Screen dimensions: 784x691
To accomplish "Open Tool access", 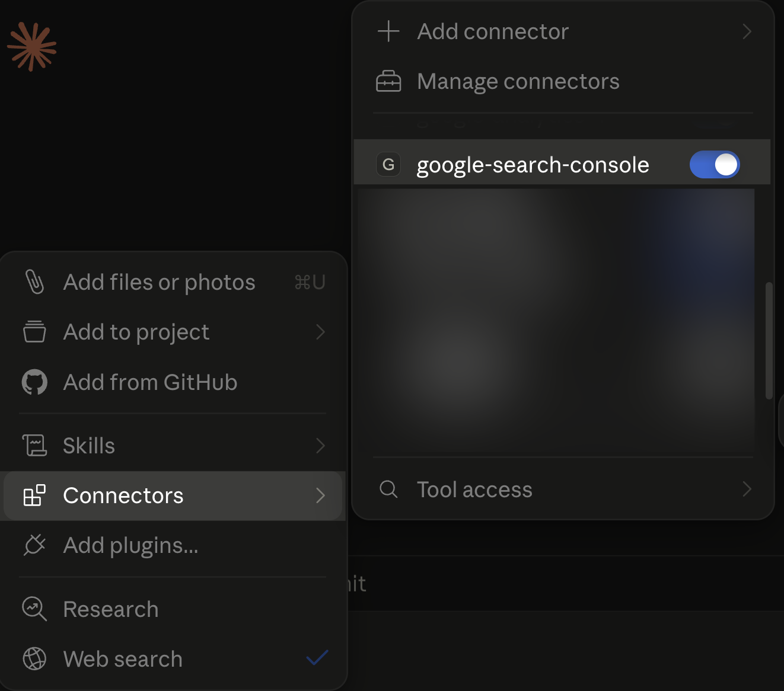I will coord(563,490).
